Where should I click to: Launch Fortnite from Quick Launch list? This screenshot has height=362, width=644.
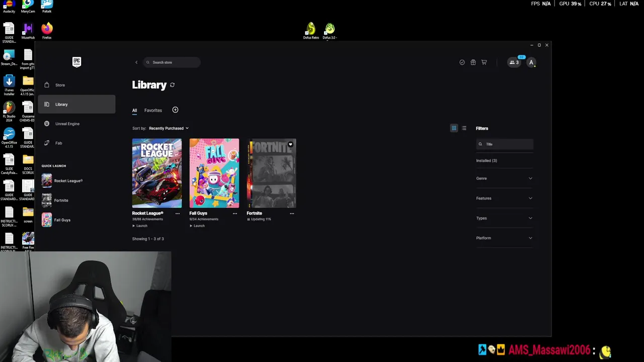(55, 200)
